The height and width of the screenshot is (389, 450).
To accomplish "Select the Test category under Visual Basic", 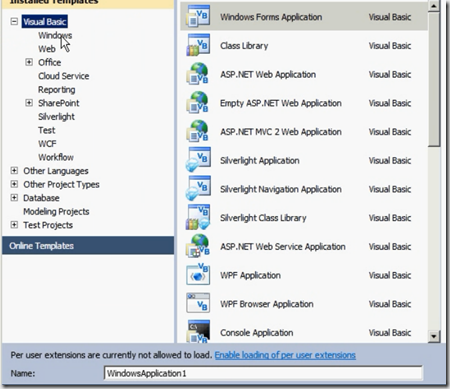I will click(x=47, y=130).
